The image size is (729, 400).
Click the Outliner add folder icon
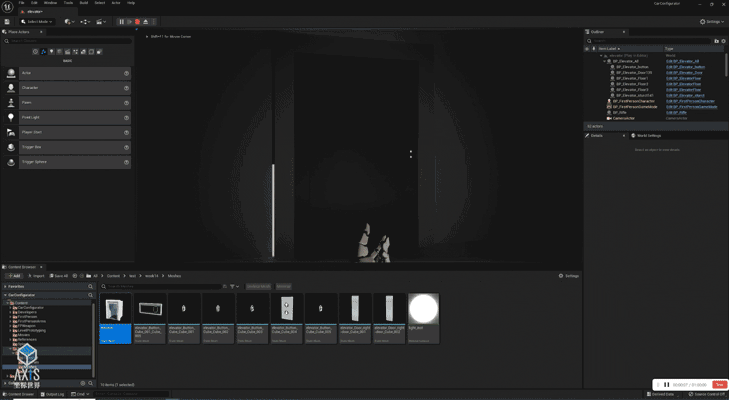716,41
